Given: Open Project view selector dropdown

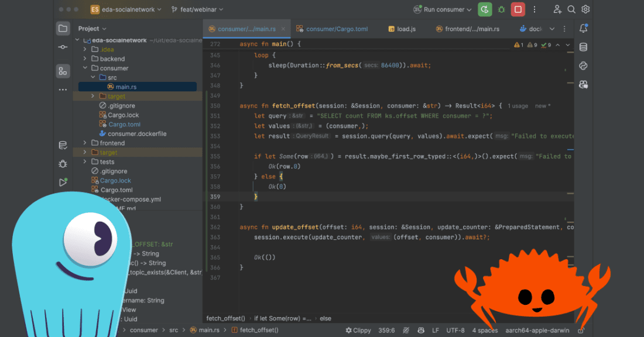Looking at the screenshot, I should 93,29.
